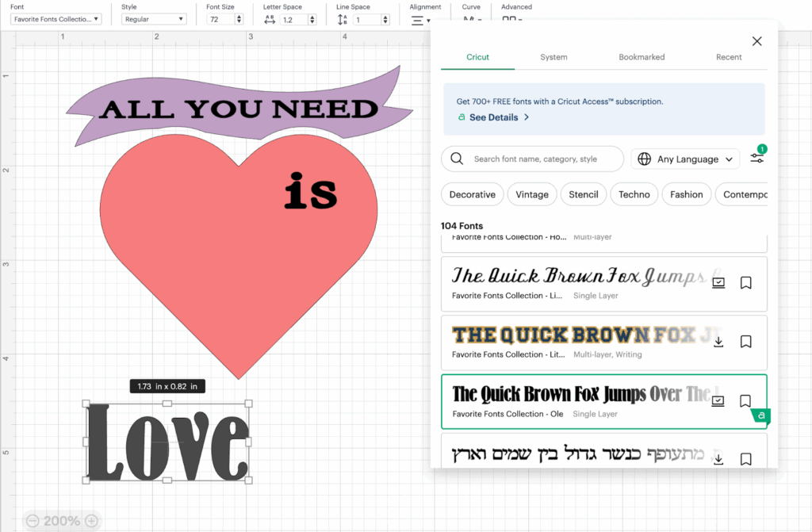Open the font filter settings icon
812x532 pixels.
756,158
